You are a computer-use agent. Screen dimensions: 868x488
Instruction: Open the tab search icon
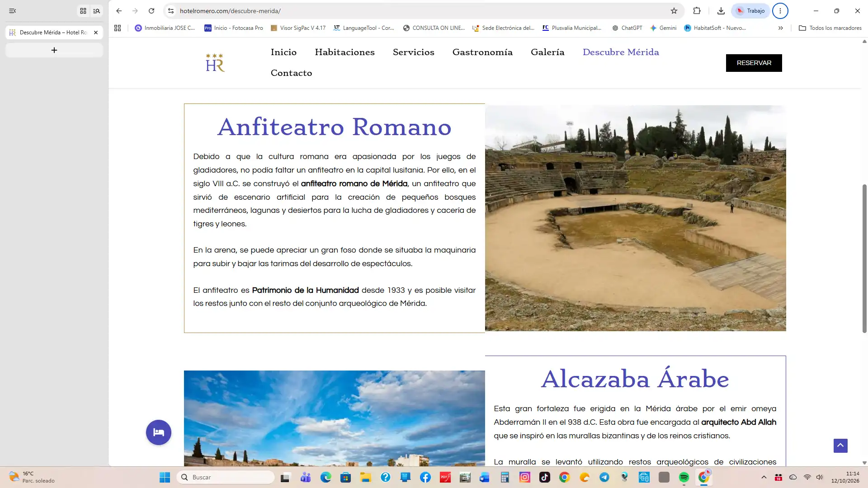tap(97, 11)
